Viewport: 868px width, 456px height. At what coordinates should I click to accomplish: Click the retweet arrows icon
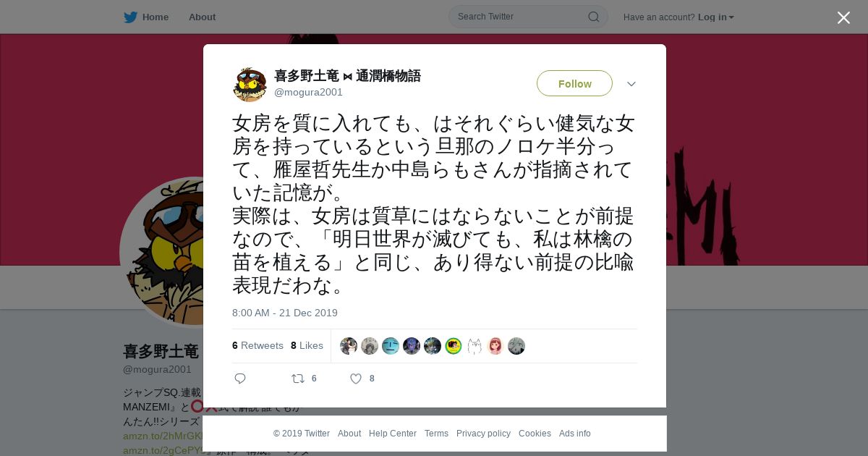click(297, 379)
